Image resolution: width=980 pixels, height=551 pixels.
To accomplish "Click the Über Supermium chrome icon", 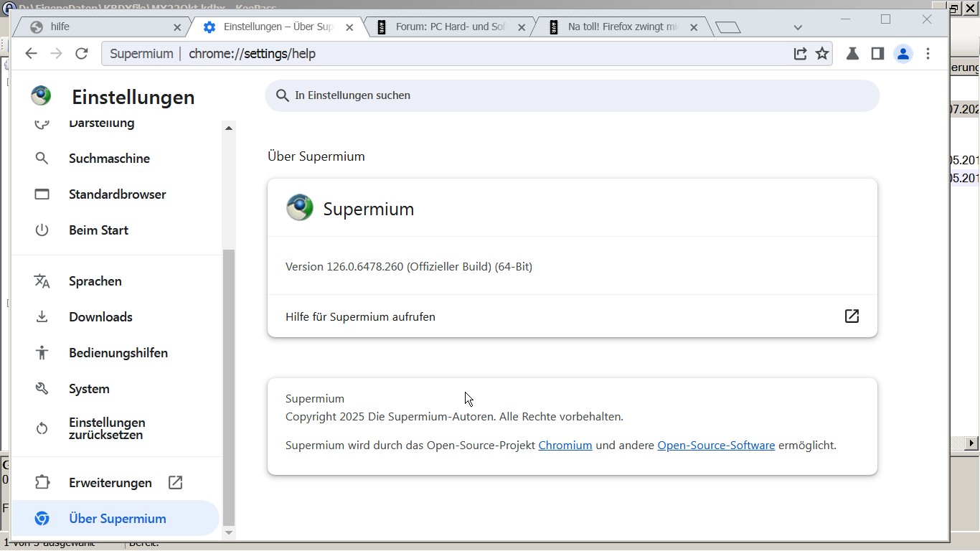I will pos(42,519).
